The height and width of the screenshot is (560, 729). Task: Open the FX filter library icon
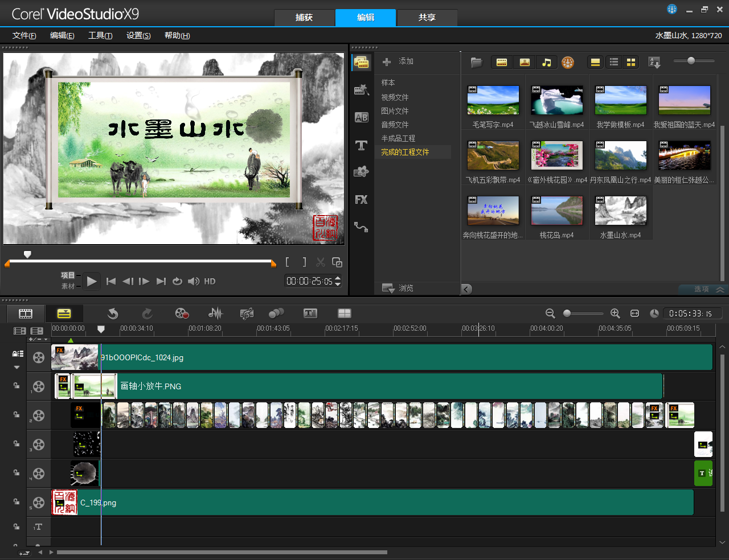tap(361, 200)
